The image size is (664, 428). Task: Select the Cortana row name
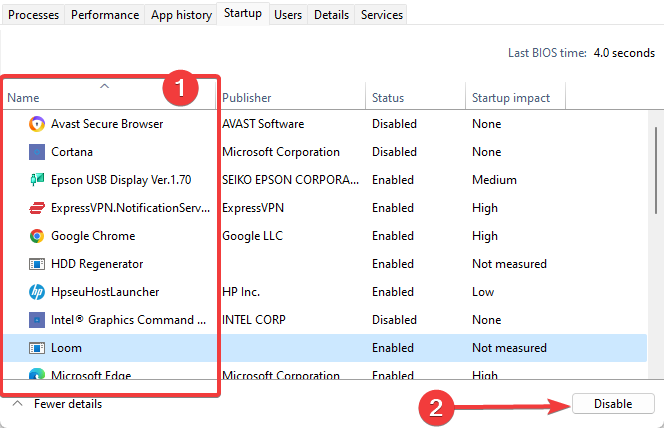point(72,152)
